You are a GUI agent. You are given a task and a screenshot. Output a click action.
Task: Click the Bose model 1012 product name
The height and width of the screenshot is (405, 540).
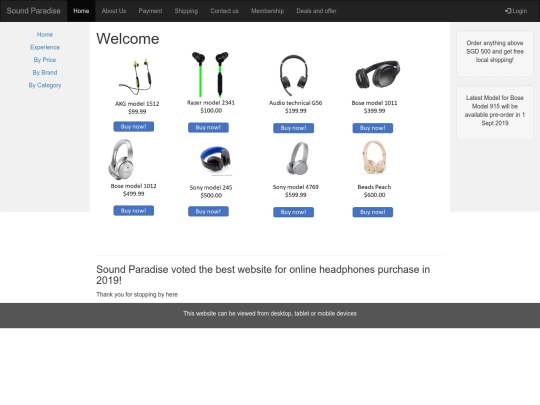tap(133, 186)
